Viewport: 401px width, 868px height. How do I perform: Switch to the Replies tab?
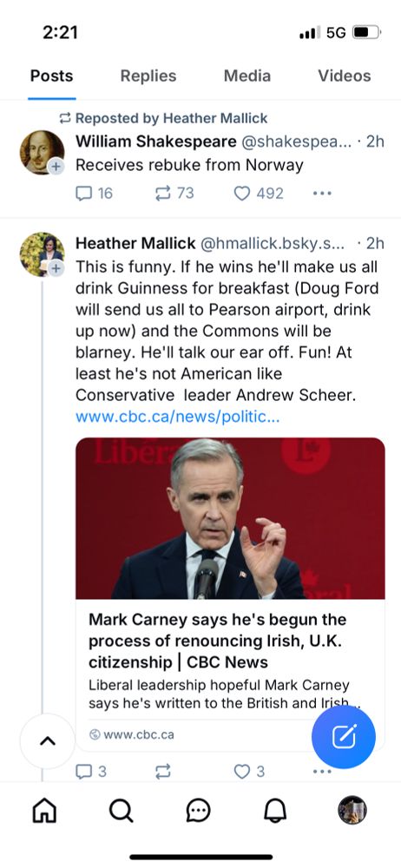pos(148,76)
